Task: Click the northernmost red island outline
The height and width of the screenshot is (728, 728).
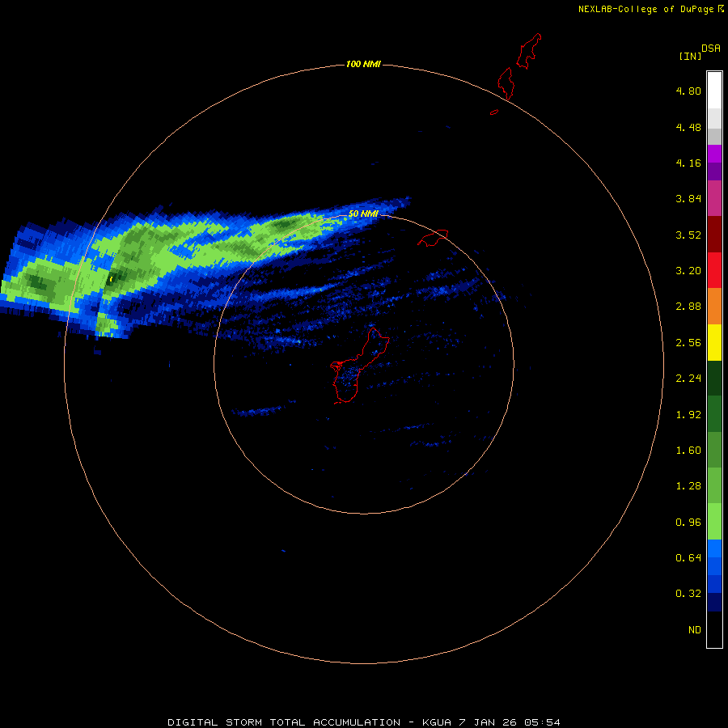Action: click(529, 51)
